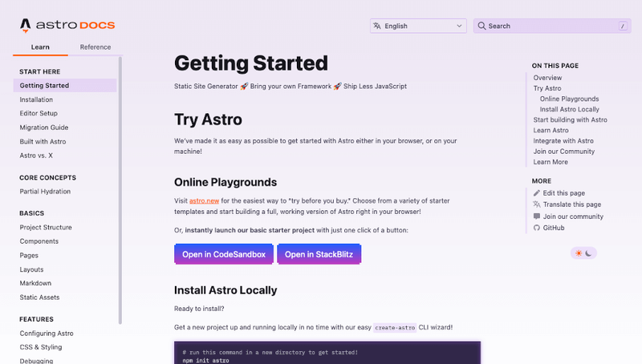This screenshot has height=364, width=642.
Task: Switch to dark theme using moon icon
Action: pyautogui.click(x=589, y=253)
